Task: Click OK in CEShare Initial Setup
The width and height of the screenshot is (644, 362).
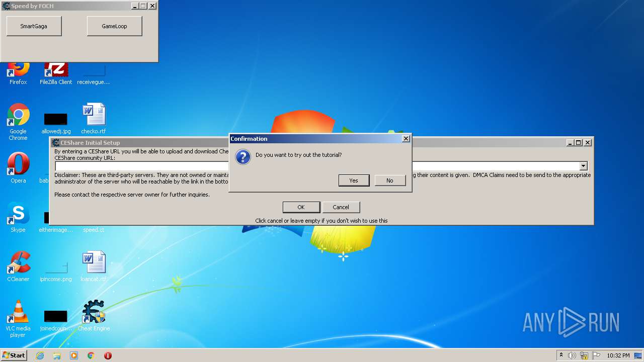Action: tap(301, 207)
